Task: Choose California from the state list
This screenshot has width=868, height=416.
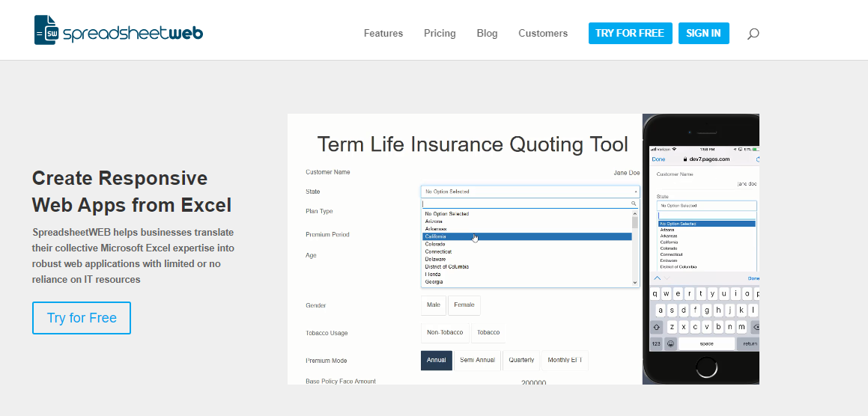Action: tap(436, 236)
